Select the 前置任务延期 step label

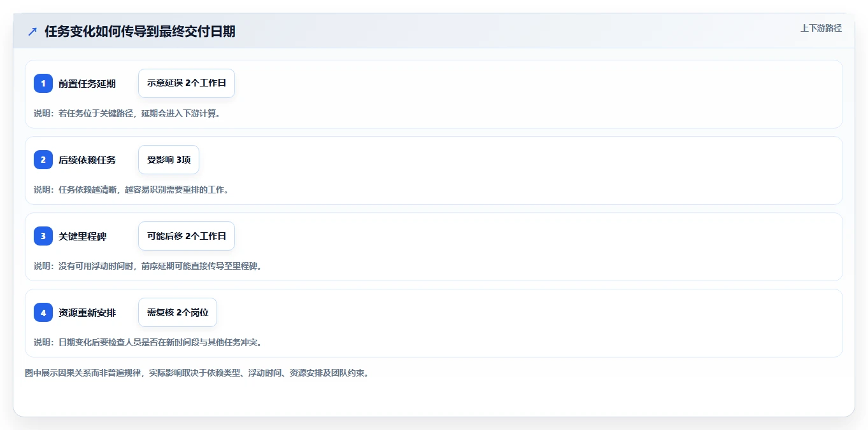[x=87, y=83]
